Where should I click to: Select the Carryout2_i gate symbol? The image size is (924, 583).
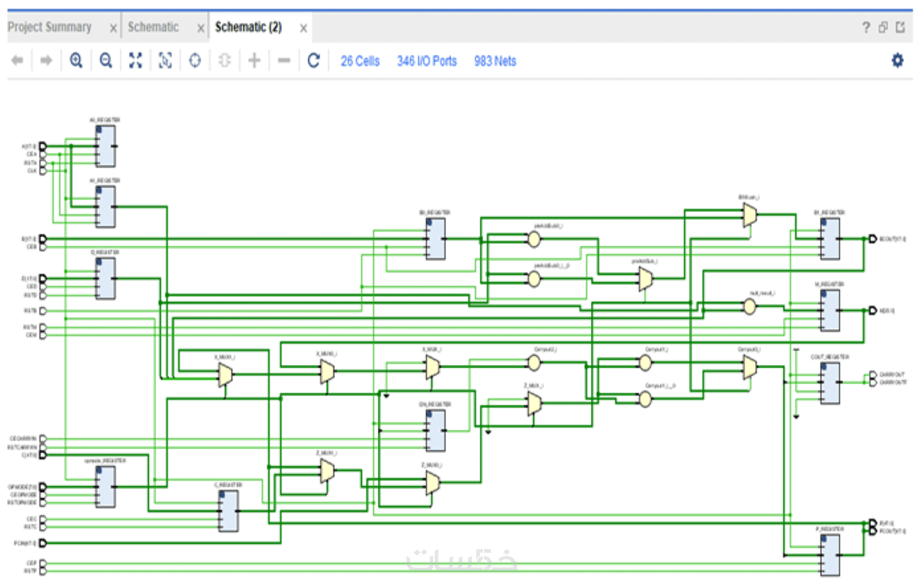click(534, 363)
